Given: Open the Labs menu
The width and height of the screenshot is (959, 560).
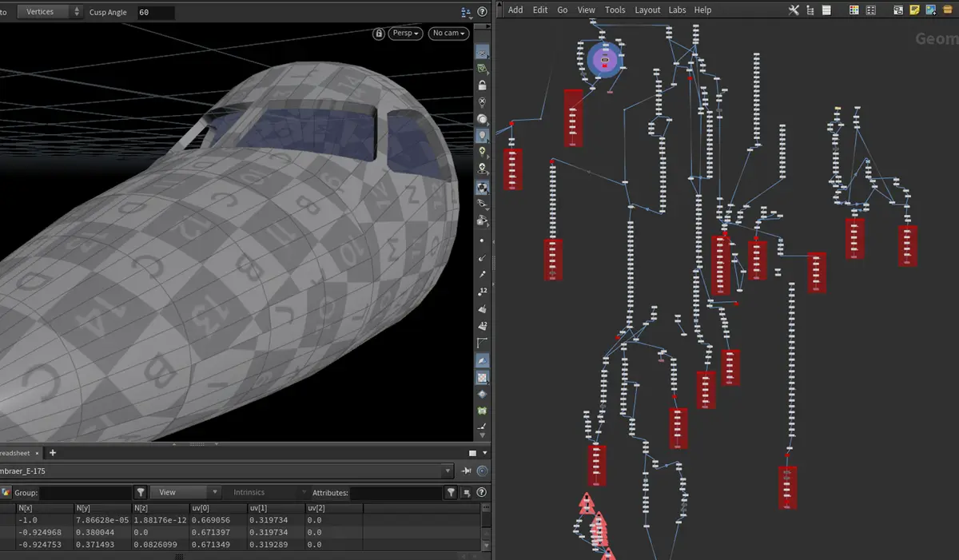Looking at the screenshot, I should pyautogui.click(x=677, y=10).
